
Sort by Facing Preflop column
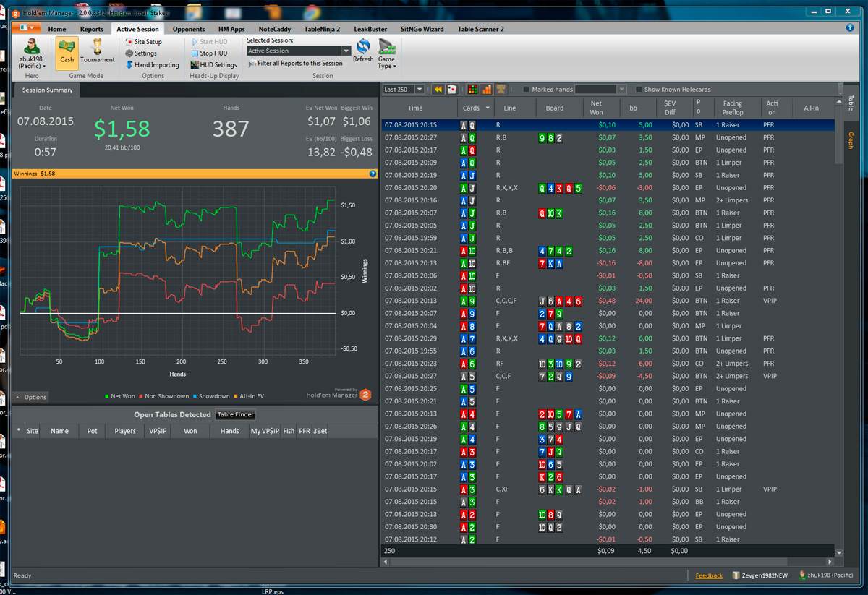[733, 108]
